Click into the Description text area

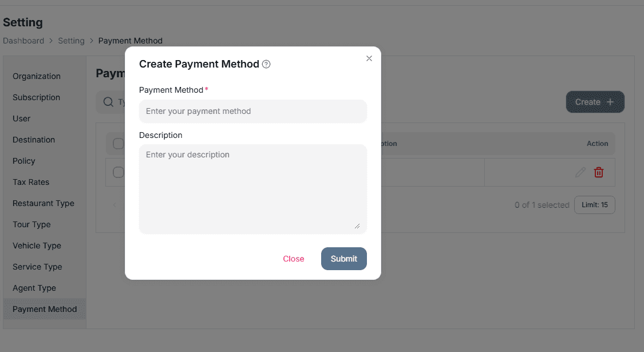[252, 189]
